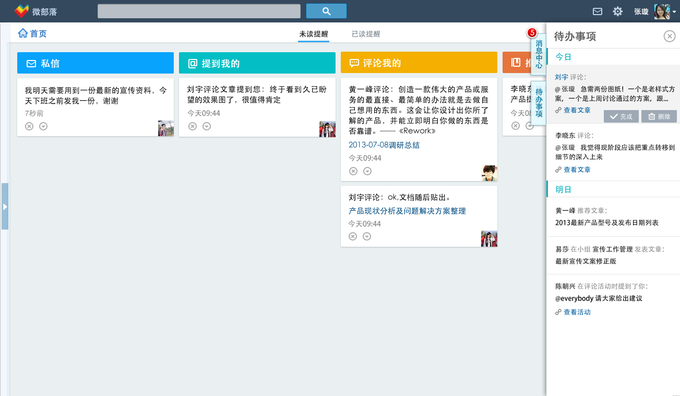Viewport: 680px width, 396px height.
Task: Click the 微部落 logo icon
Action: (22, 11)
